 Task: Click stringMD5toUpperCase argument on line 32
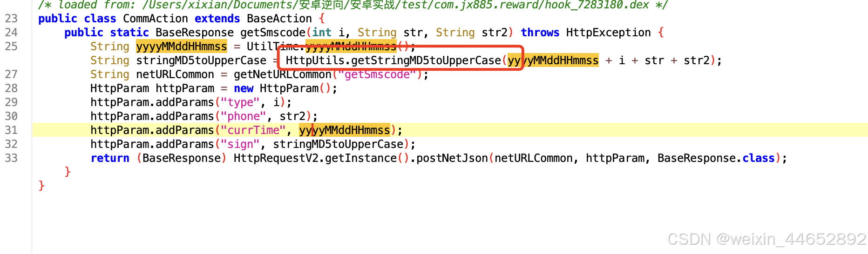point(338,144)
